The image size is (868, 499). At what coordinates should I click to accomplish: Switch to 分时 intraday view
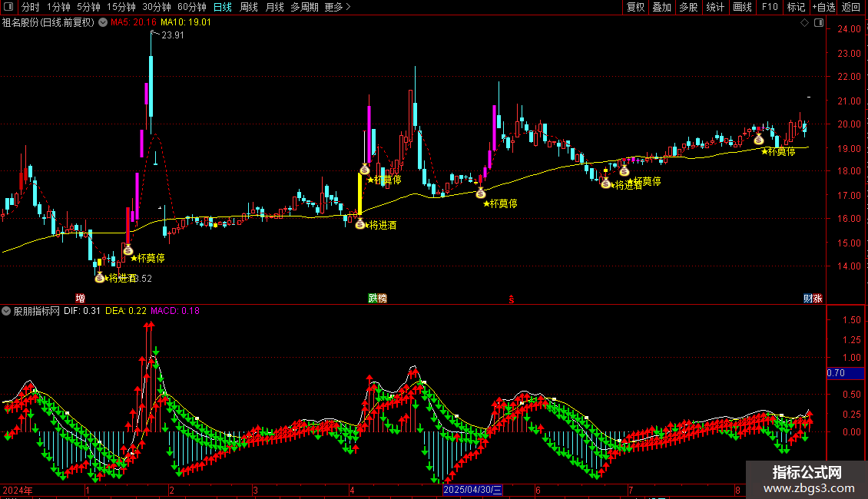pos(31,7)
